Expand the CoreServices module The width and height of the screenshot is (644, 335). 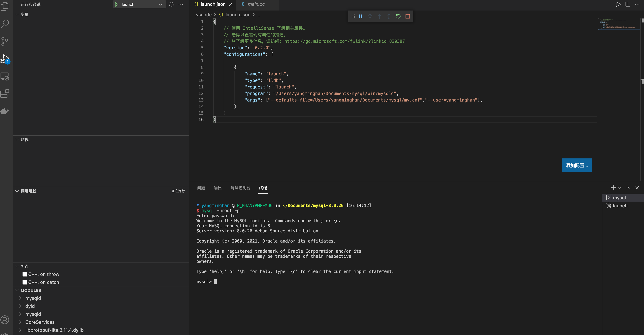(x=20, y=322)
